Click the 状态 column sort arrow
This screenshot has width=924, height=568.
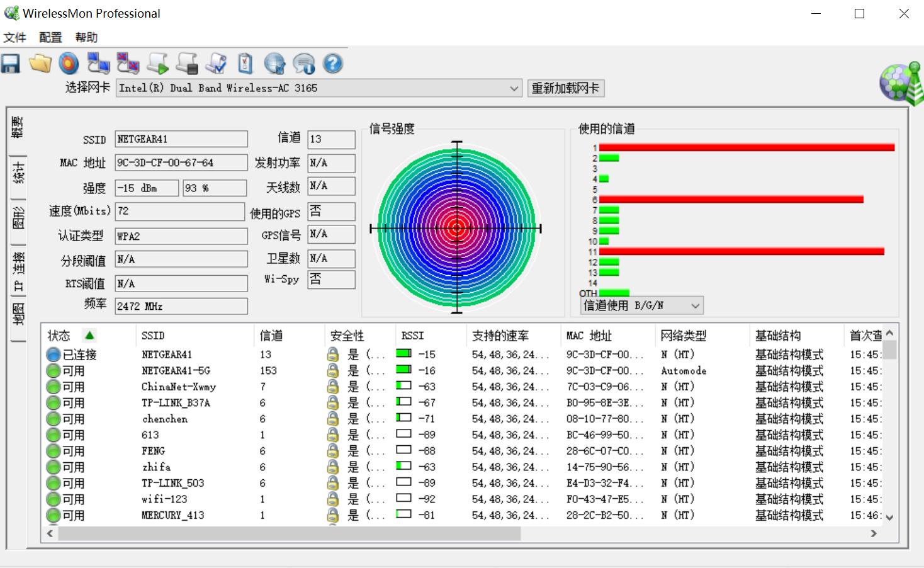(x=91, y=335)
